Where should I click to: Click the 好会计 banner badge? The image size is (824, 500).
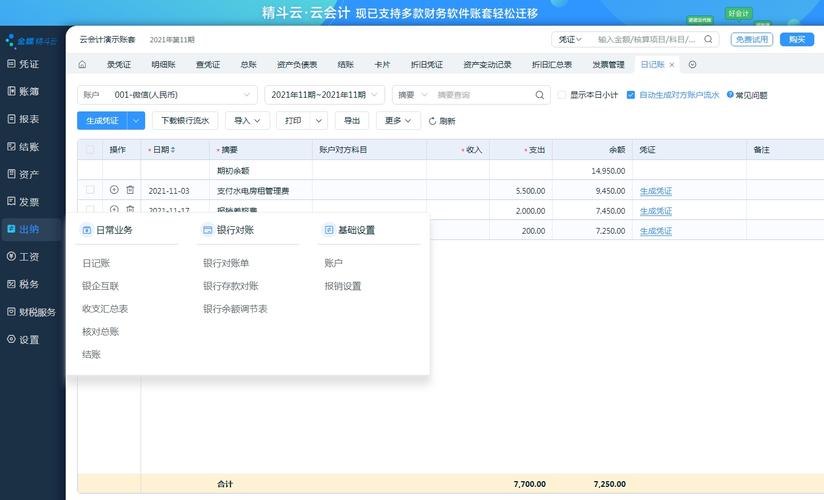(739, 13)
